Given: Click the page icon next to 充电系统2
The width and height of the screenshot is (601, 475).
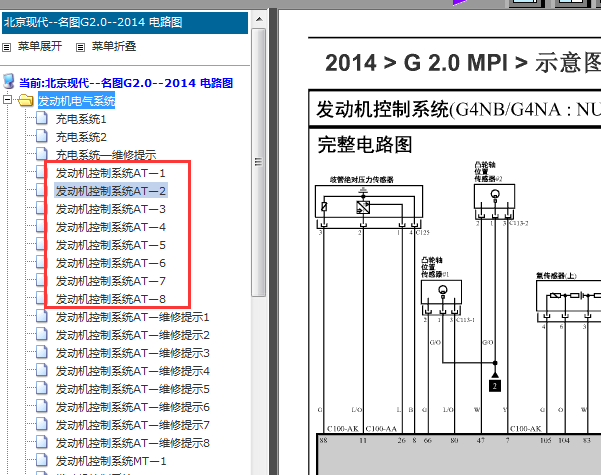Looking at the screenshot, I should (42, 137).
